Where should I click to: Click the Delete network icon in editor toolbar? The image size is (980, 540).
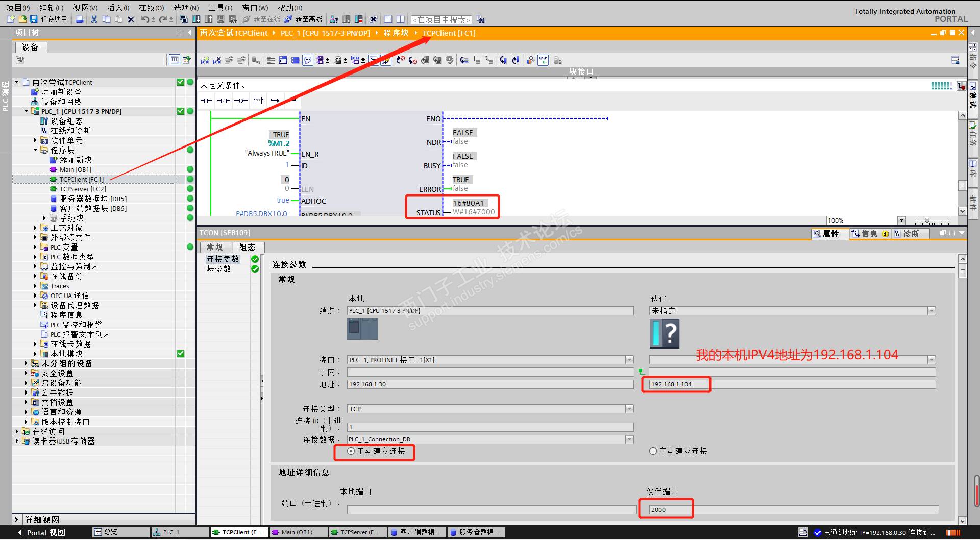tap(217, 60)
